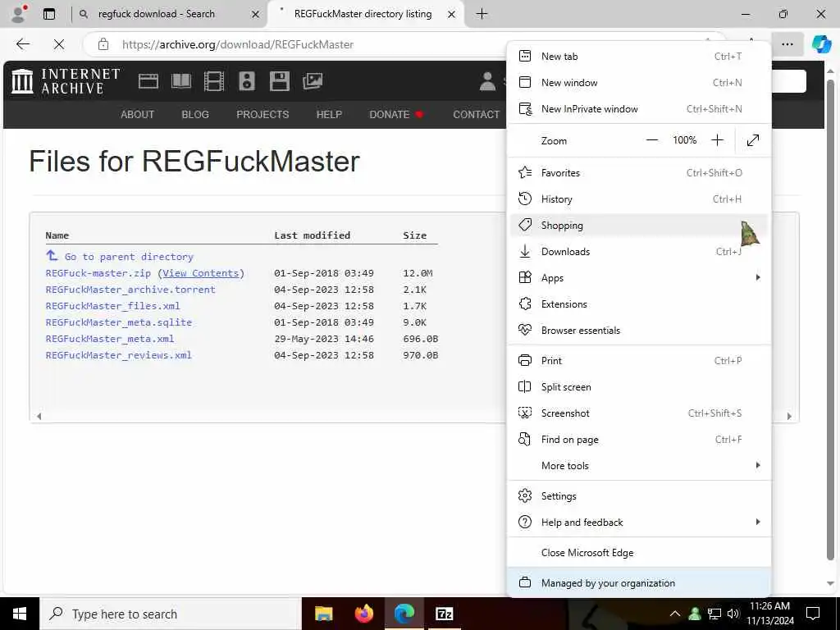Open the Audio speaker icon
The image size is (840, 630).
coord(247,81)
